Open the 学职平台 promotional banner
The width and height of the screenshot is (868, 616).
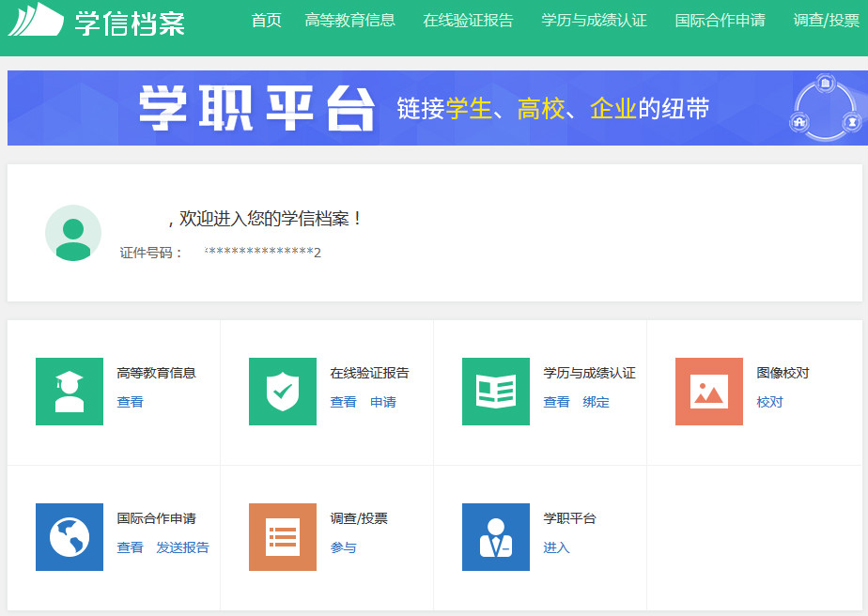[434, 108]
